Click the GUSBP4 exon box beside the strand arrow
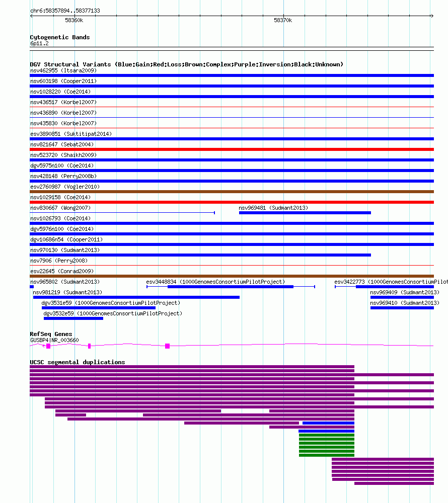Image resolution: width=448 pixels, height=503 pixels. pos(48,346)
